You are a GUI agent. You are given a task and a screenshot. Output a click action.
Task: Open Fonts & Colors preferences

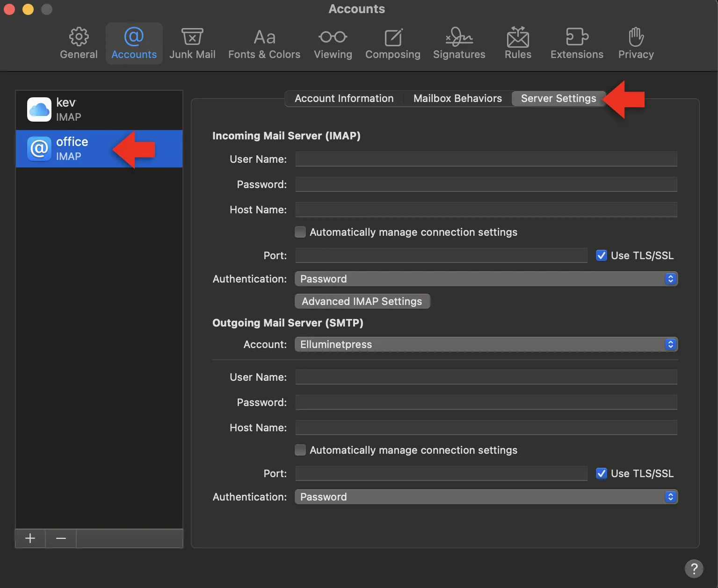(x=264, y=44)
